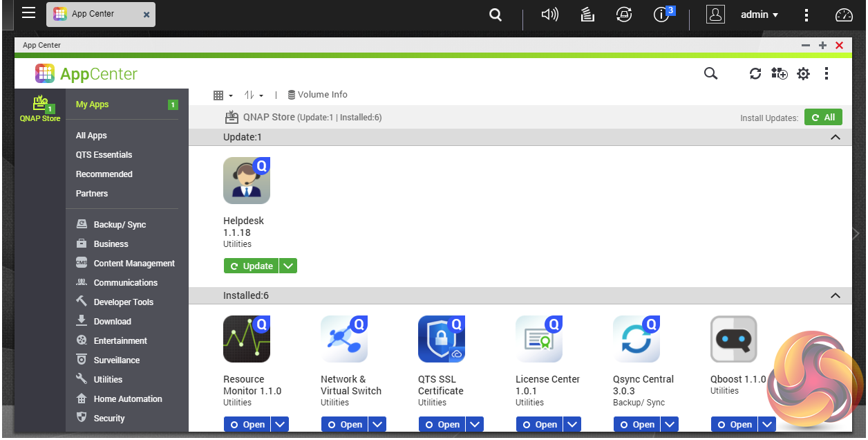Viewport: 868px width, 440px height.
Task: Click the install manually icon
Action: pyautogui.click(x=780, y=73)
